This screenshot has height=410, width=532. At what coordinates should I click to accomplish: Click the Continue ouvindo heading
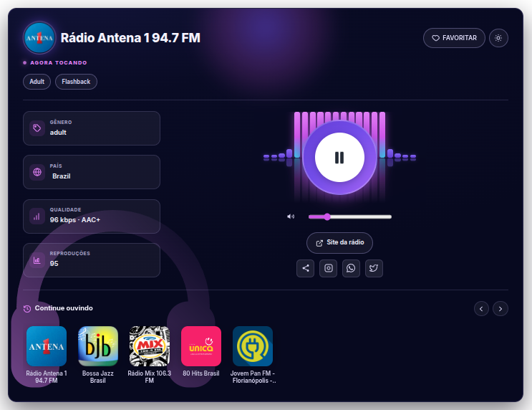[64, 308]
